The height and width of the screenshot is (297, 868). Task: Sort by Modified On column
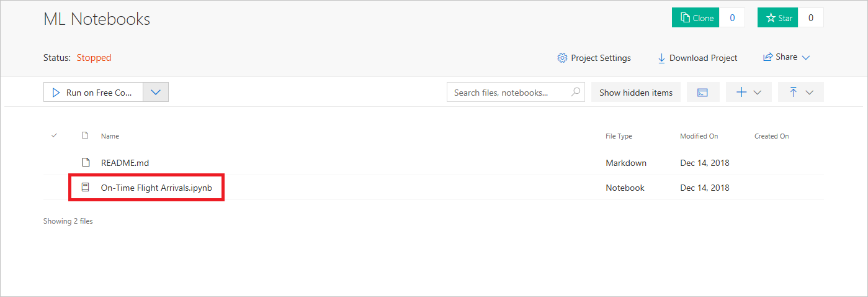click(699, 136)
